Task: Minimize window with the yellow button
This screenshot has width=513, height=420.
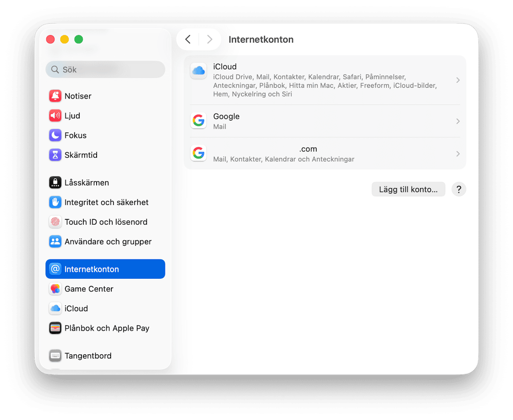Action: (x=65, y=39)
